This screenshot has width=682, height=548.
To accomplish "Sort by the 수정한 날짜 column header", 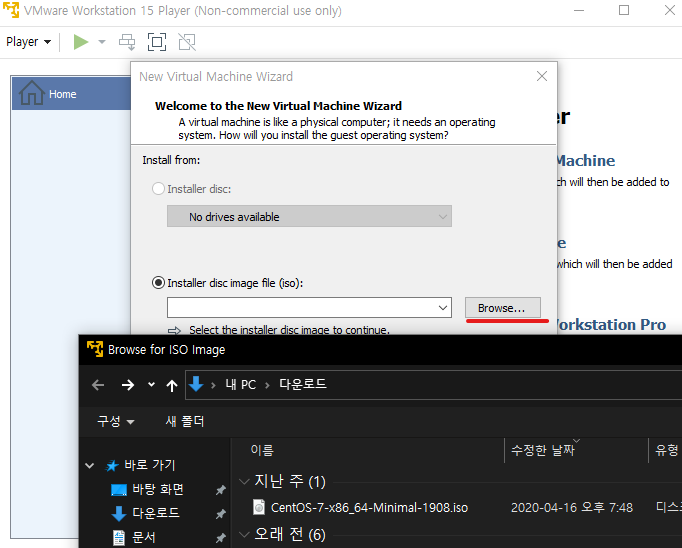I will 543,450.
